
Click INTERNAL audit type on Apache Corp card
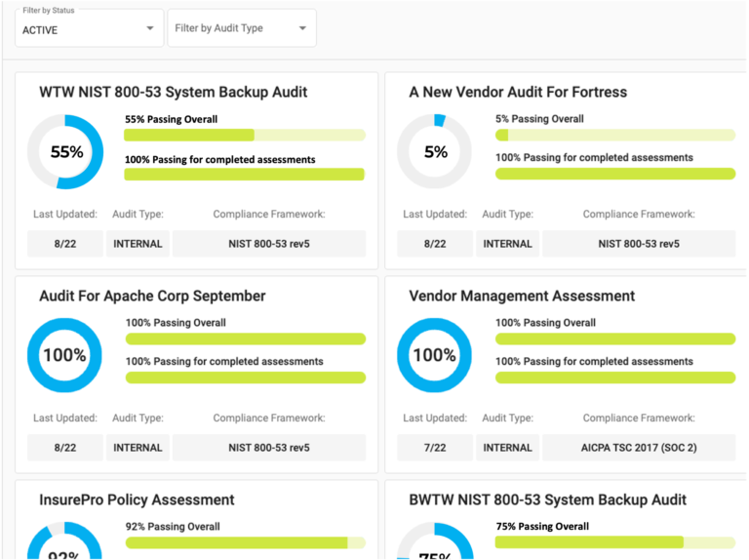click(138, 448)
